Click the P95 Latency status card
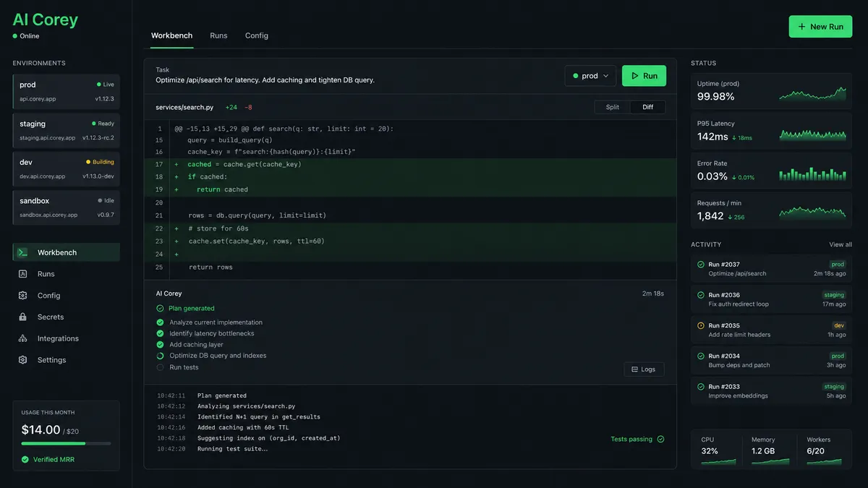This screenshot has width=868, height=488. click(x=771, y=131)
